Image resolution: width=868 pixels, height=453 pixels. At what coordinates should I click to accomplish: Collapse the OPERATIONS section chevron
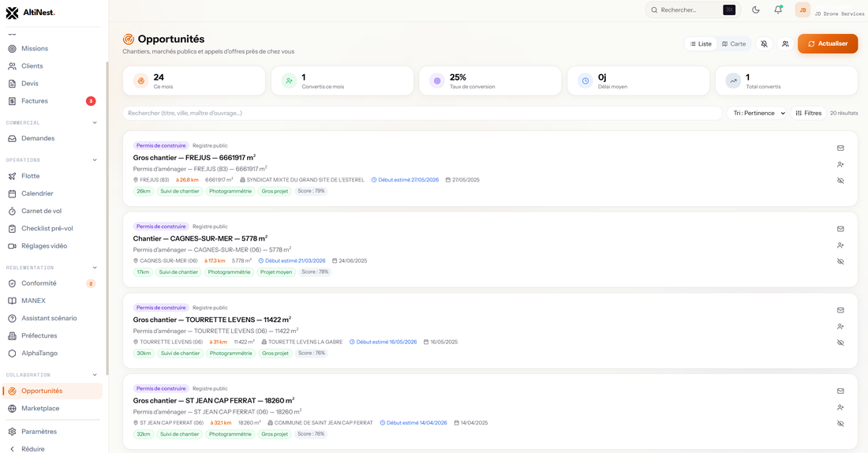(x=95, y=160)
